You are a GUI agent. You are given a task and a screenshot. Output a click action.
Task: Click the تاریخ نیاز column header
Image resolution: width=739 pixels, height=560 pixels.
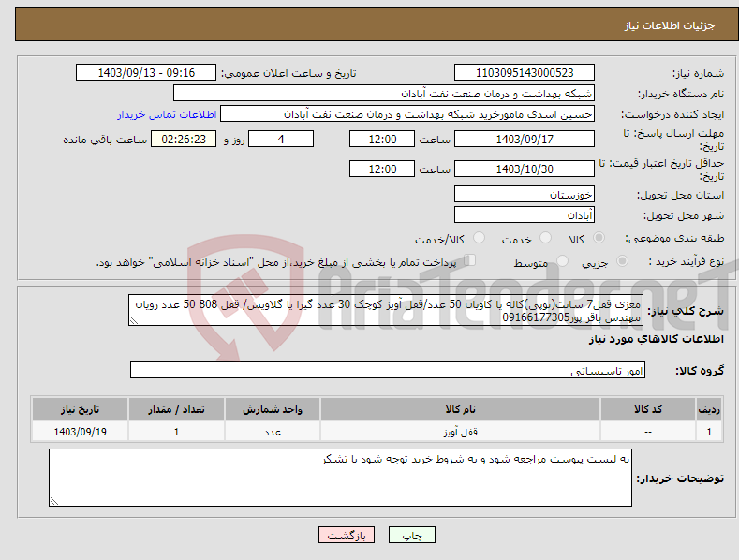pos(80,409)
